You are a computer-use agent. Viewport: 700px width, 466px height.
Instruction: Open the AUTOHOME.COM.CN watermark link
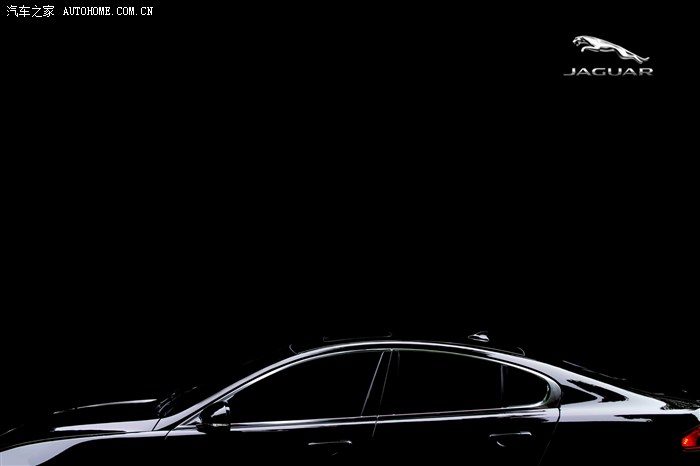coord(108,11)
